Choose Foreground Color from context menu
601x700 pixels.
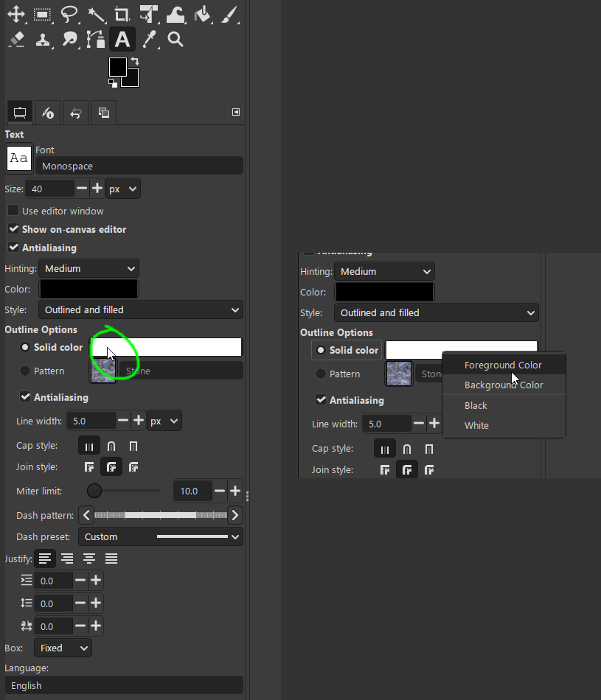504,365
